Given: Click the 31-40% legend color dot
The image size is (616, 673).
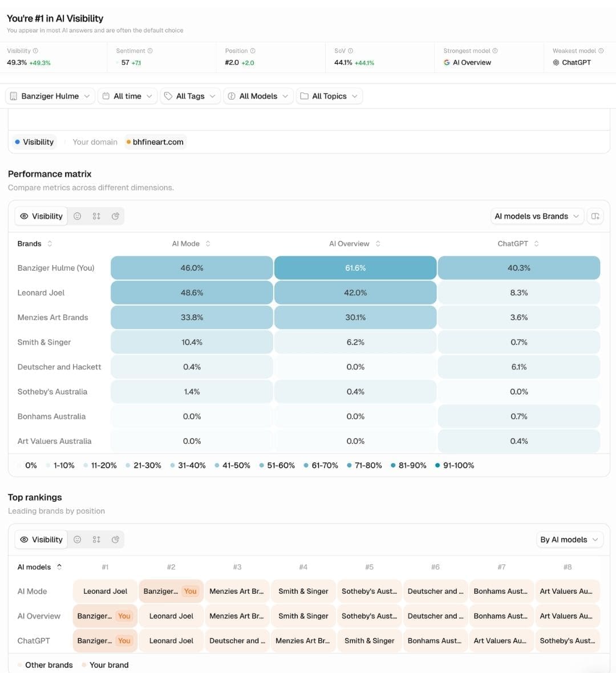Looking at the screenshot, I should coord(172,466).
